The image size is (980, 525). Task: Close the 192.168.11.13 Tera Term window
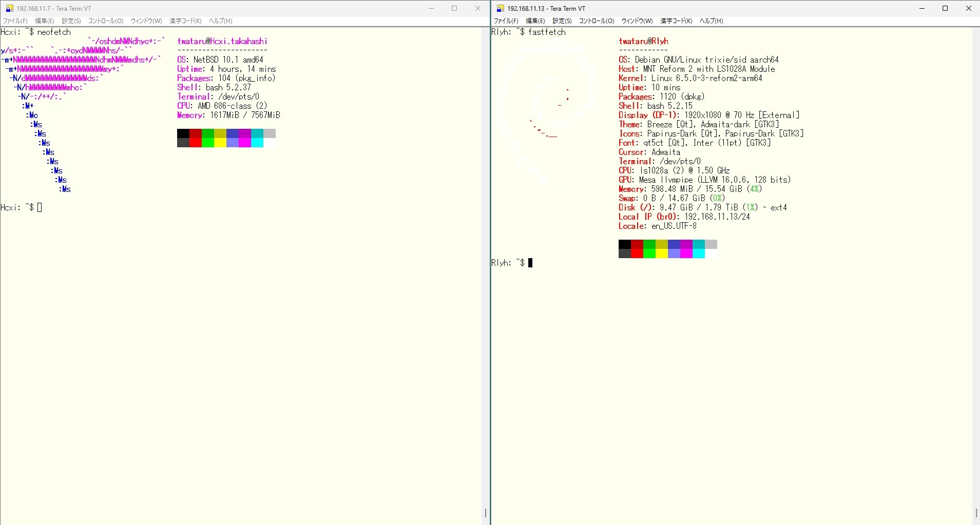click(969, 8)
